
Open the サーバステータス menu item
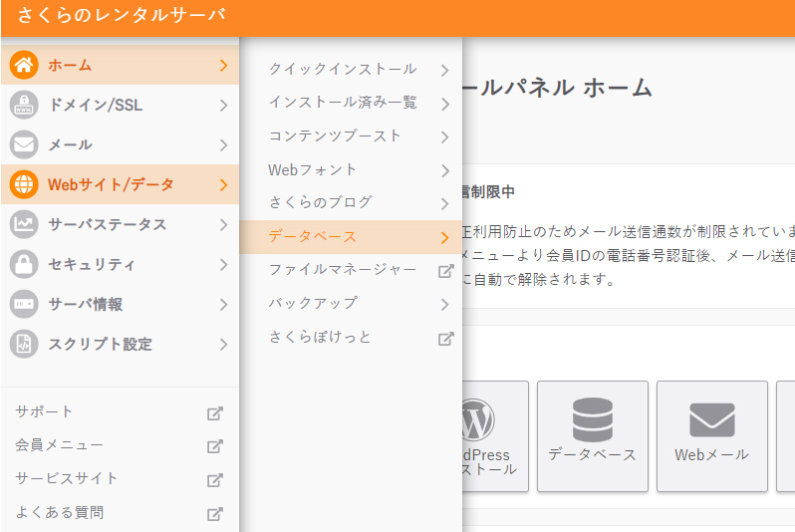point(121,224)
